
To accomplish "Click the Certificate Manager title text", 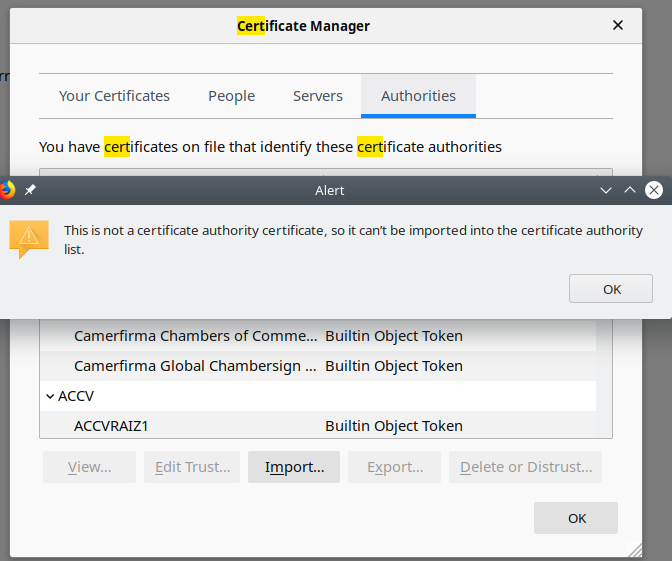I will pos(303,26).
